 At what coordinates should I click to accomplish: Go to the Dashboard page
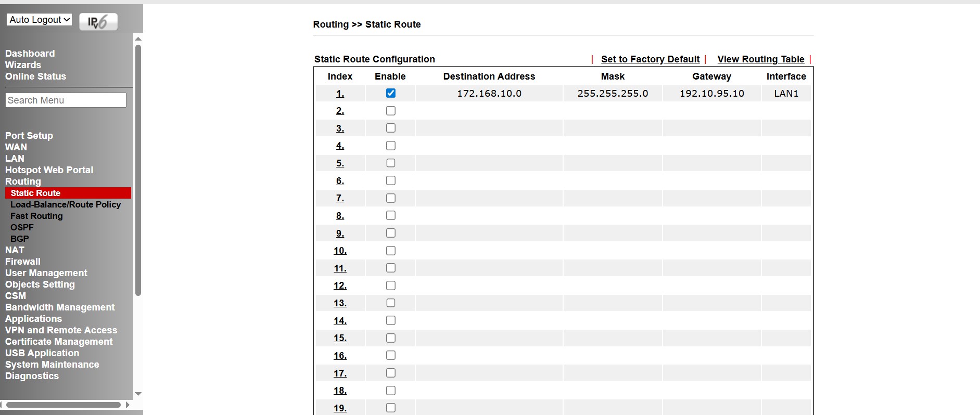(30, 54)
